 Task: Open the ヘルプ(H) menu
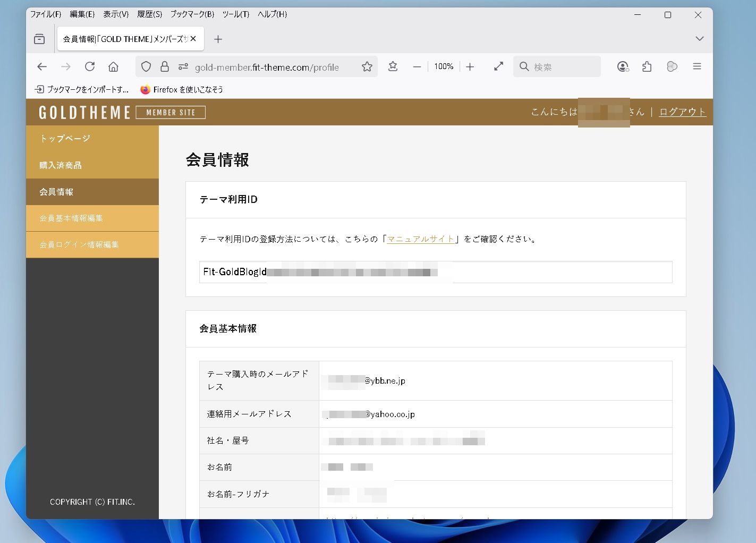273,14
